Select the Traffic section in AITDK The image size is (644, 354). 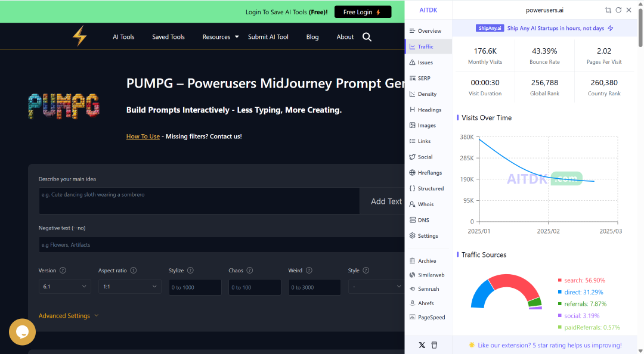[428, 46]
